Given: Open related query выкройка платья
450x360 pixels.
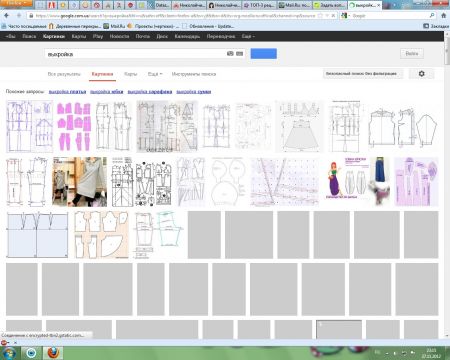Looking at the screenshot, I should pyautogui.click(x=67, y=92).
